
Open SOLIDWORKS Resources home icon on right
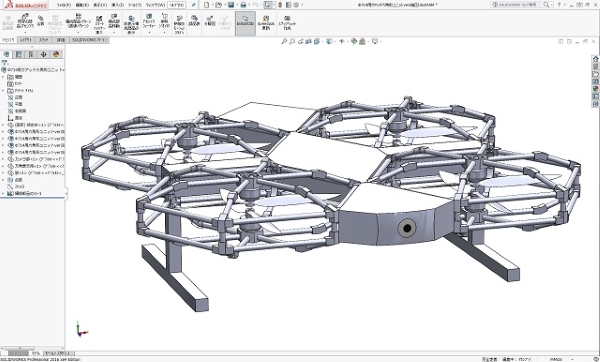click(x=595, y=59)
